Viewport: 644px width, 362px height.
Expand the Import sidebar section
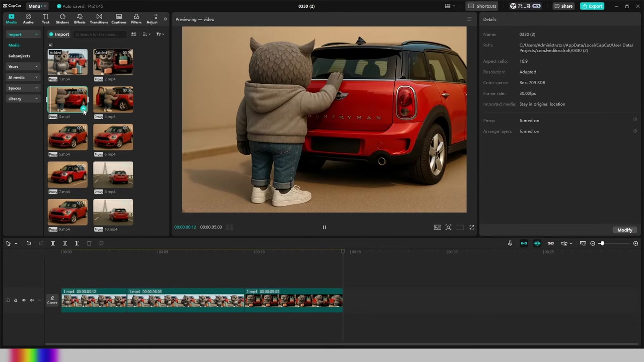23,34
